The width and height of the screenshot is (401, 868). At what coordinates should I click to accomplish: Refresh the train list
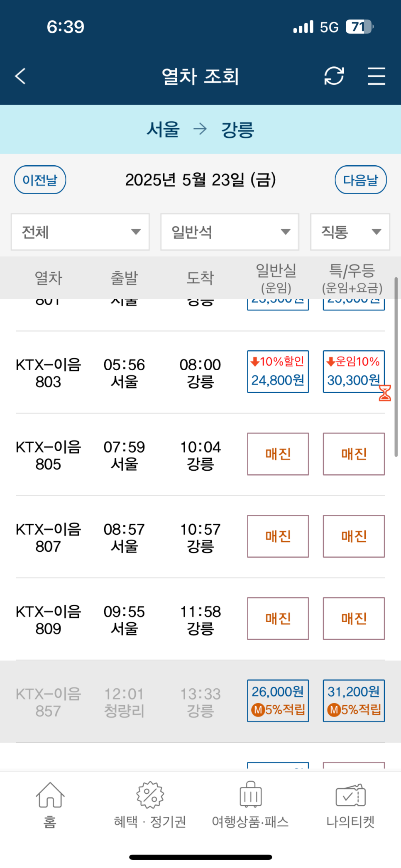pyautogui.click(x=334, y=76)
